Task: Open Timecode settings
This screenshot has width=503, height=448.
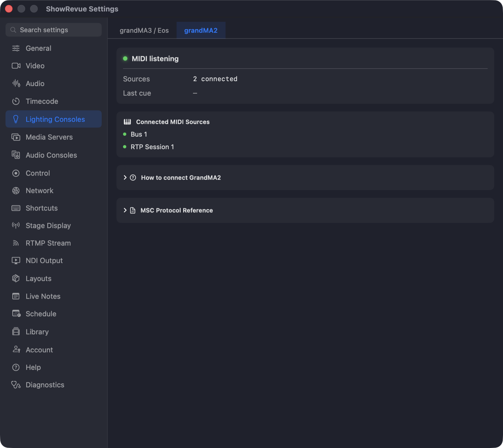Action: (54, 101)
